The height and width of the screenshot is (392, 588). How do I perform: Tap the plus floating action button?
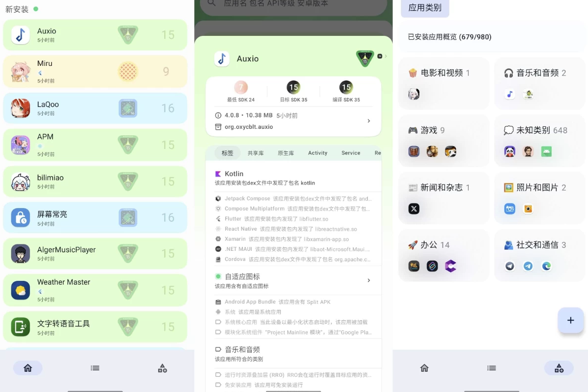pyautogui.click(x=570, y=320)
